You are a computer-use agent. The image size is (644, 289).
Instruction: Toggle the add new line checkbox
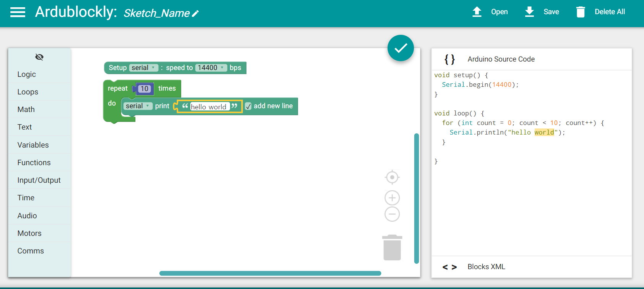click(x=248, y=106)
